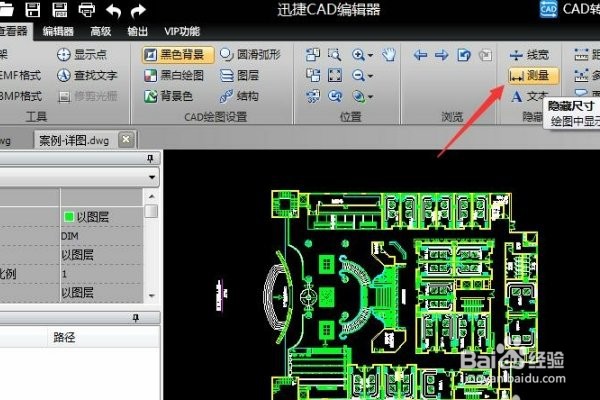600x400 pixels.
Task: Open the properties panel combo box dropdown
Action: pyautogui.click(x=152, y=177)
